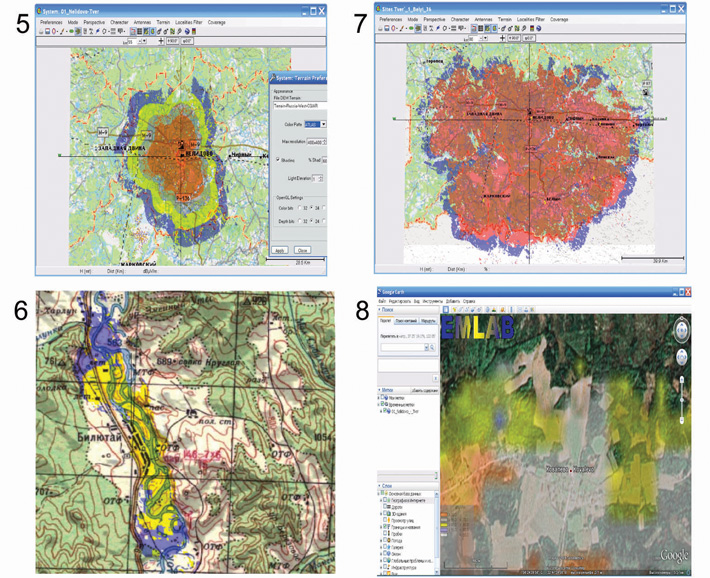Click the search magnifier button in Google Earth
This screenshot has width=710, height=578.
[432, 347]
